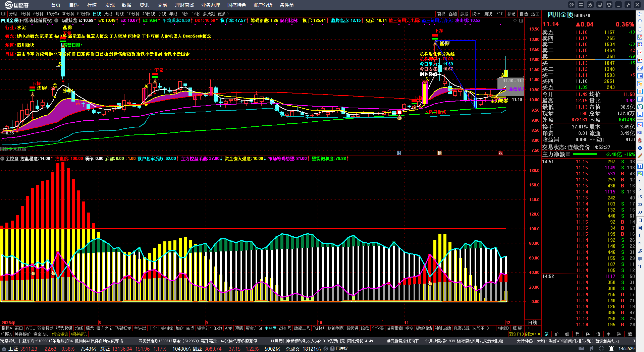The width and height of the screenshot is (644, 352).
Task: Open the 交易 menu
Action: 162,5
